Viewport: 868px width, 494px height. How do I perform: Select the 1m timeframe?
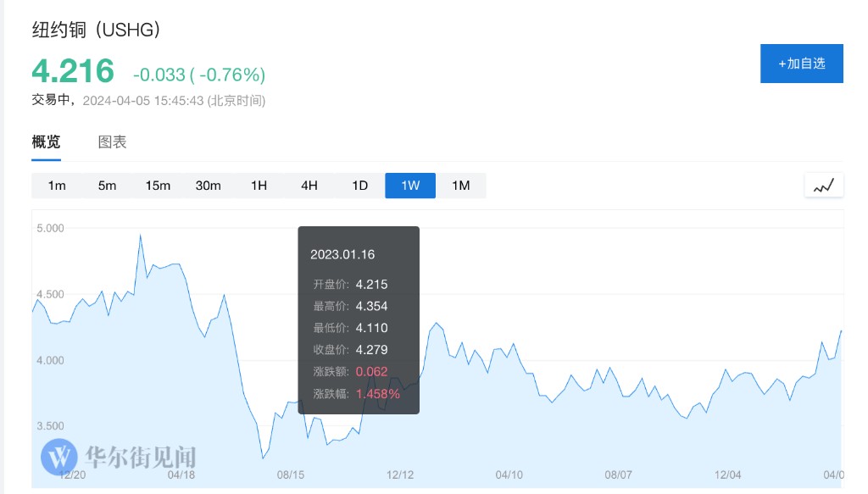[57, 186]
